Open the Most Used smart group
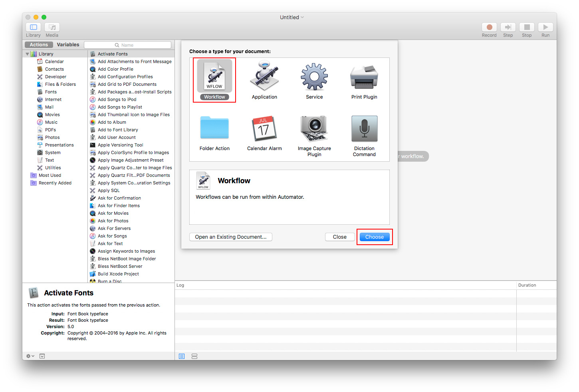 (x=50, y=175)
